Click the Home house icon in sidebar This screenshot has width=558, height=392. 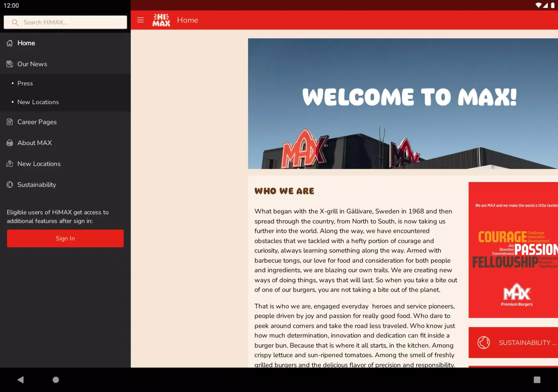[10, 43]
